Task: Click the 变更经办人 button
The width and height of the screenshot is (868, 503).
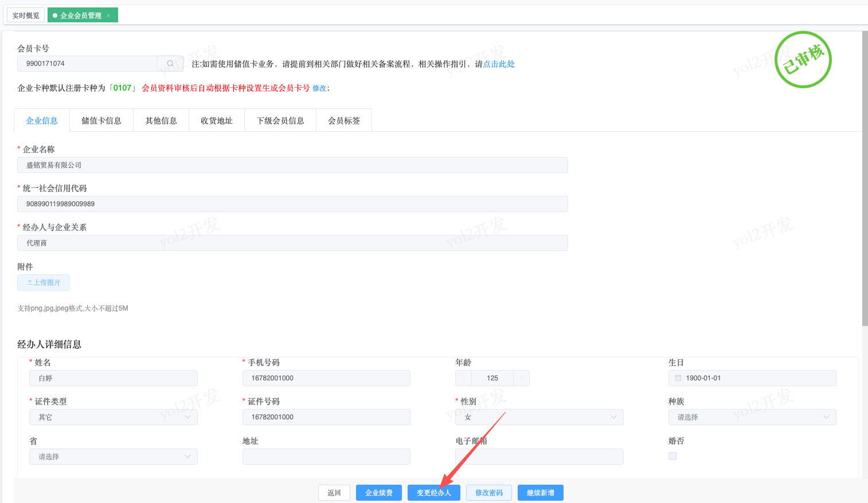Action: pos(434,493)
